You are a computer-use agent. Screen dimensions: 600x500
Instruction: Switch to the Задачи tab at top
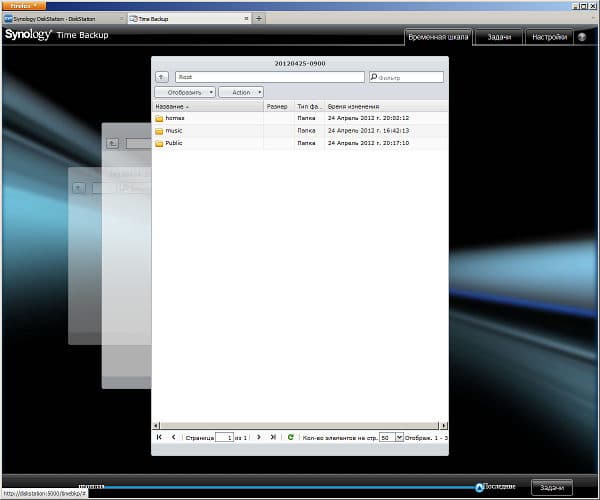point(499,37)
